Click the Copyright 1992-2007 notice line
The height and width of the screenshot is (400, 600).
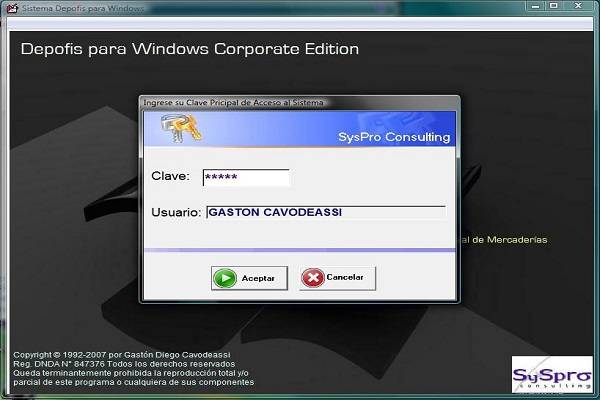pos(122,355)
